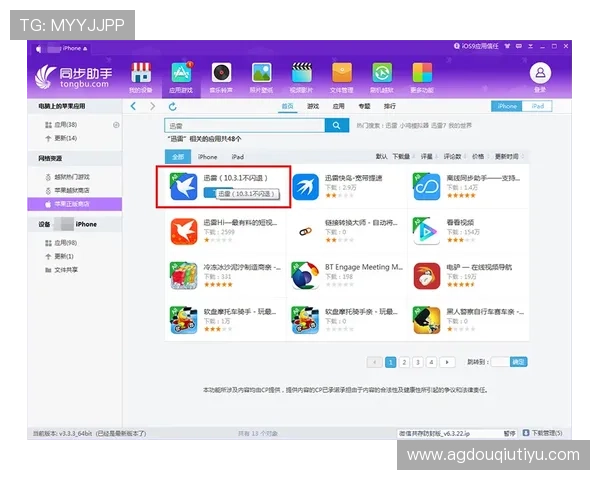Open the 照片壁纸 photos and wallpapers section
600x480 pixels.
[261, 78]
